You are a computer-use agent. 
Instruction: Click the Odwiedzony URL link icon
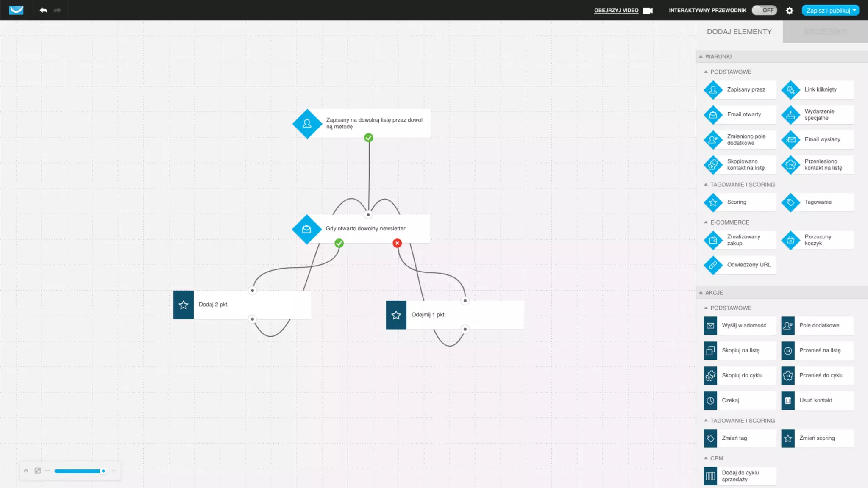713,265
